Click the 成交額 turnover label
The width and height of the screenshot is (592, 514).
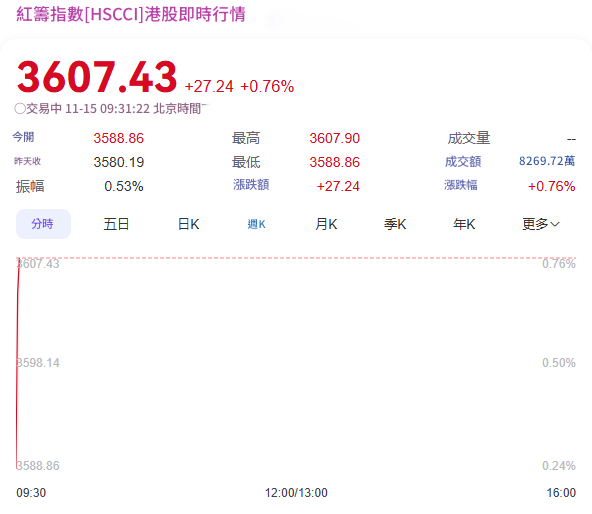(463, 162)
